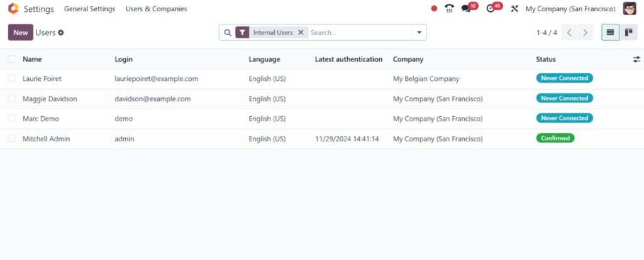Switch to kanban view
The image size is (644, 260).
628,33
